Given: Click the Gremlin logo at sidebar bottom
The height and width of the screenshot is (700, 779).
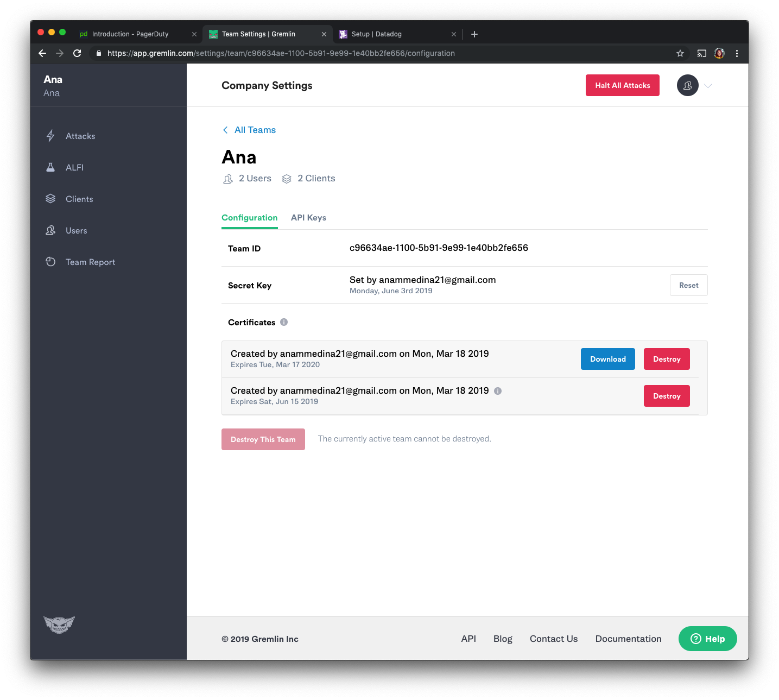Looking at the screenshot, I should click(x=59, y=625).
